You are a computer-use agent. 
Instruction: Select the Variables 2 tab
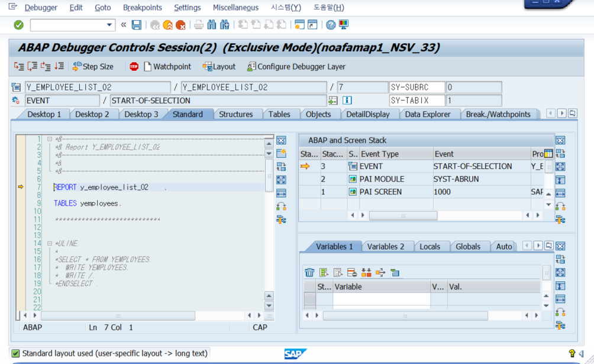point(386,246)
